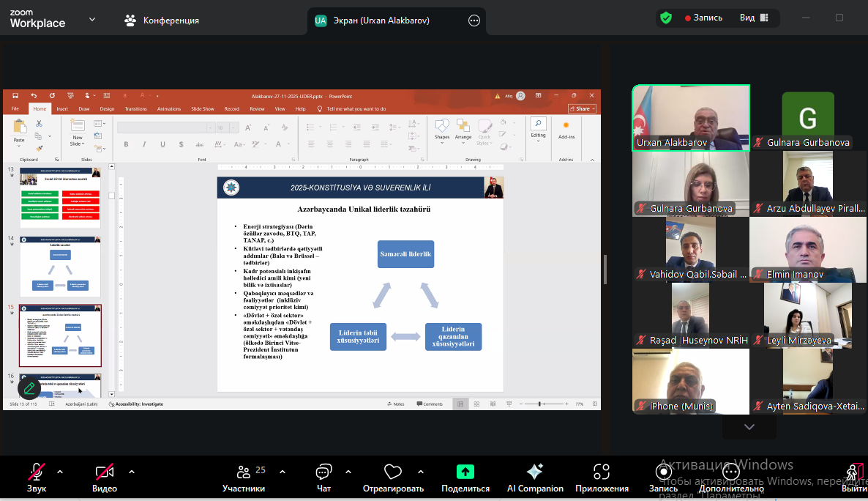Open Zoom Workplace dropdown arrow
Viewport: 868px width, 501px height.
point(92,20)
